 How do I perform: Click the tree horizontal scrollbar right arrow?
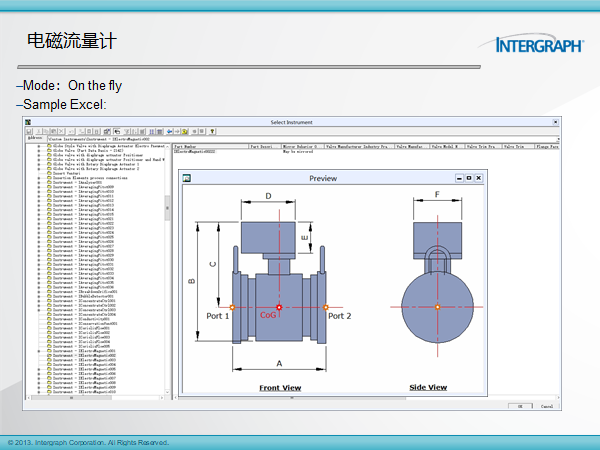tap(162, 398)
